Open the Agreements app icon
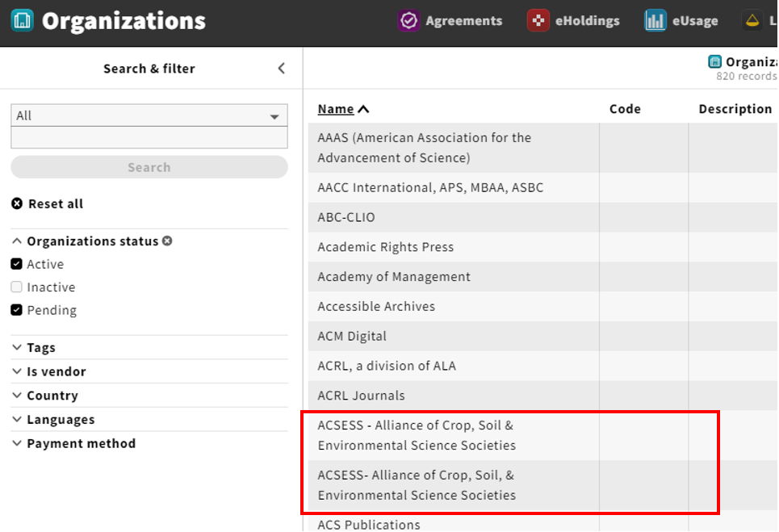 point(408,20)
